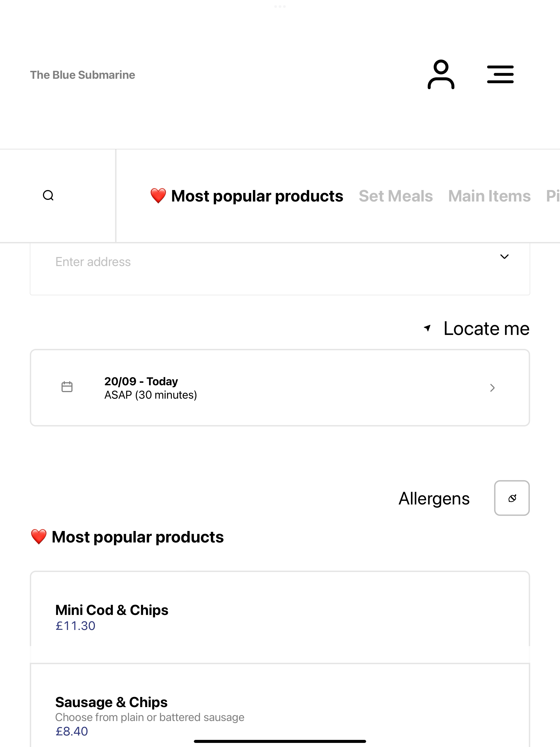Click the heart emoji in the category tab bar
Viewport: 560px width, 747px height.
pyautogui.click(x=158, y=196)
